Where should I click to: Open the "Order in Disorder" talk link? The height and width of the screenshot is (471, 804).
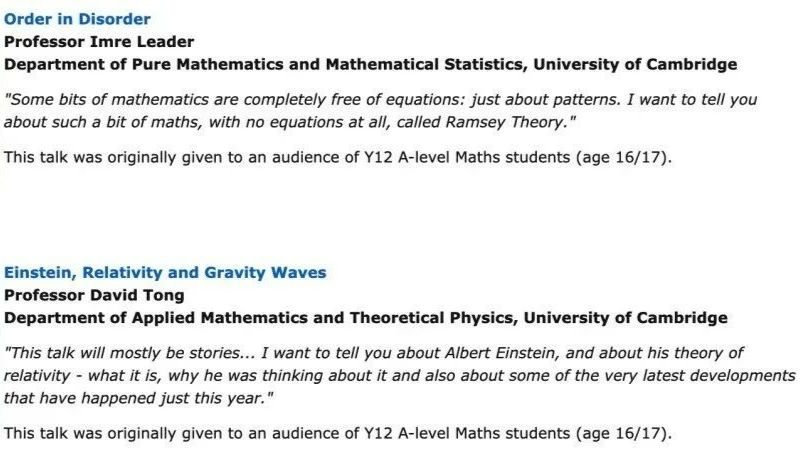[77, 19]
